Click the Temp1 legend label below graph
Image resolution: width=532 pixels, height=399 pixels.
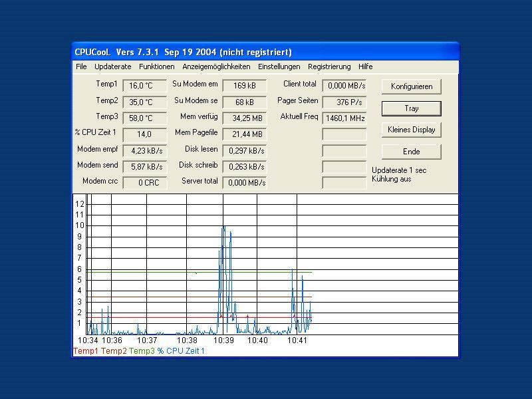[x=86, y=351]
